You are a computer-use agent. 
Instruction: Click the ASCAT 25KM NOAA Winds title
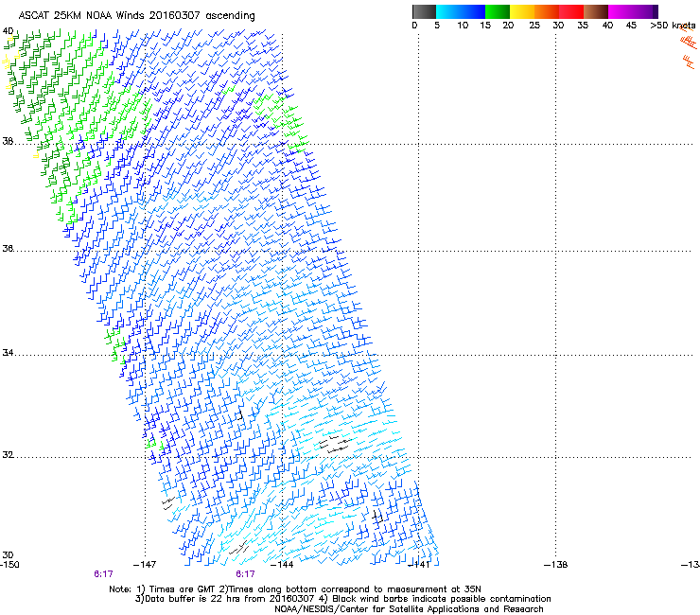click(136, 16)
